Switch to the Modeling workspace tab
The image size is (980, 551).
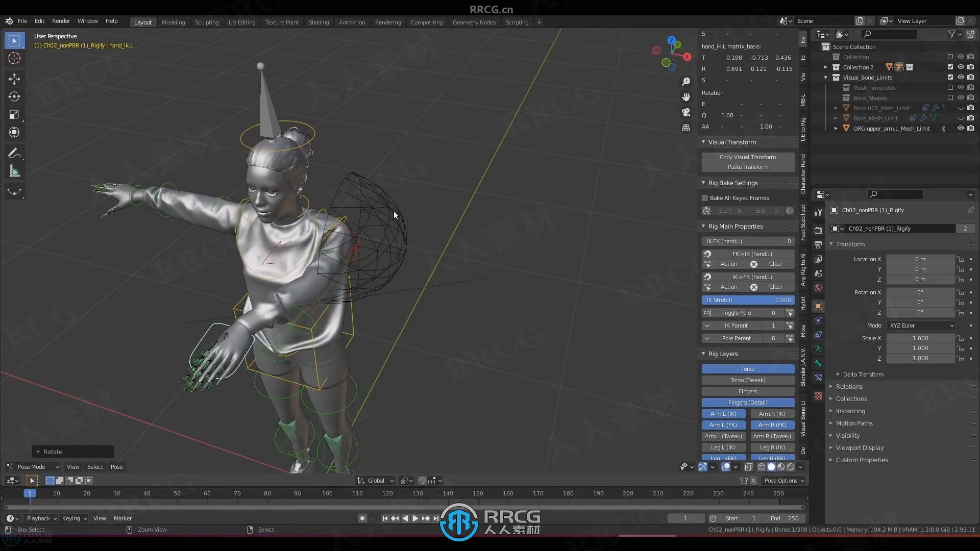coord(173,22)
